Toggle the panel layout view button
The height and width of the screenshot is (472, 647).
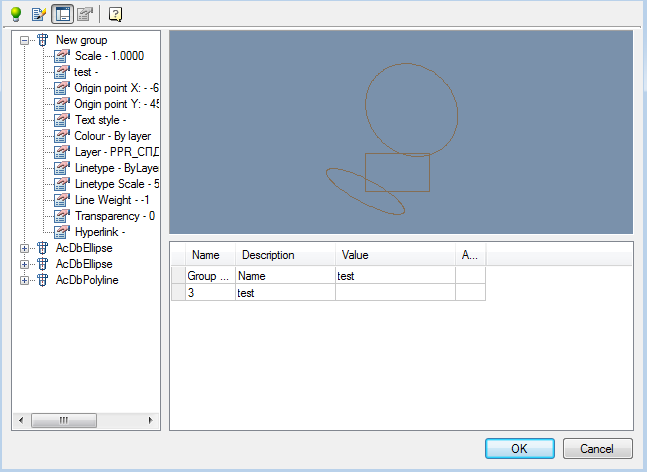[x=62, y=14]
